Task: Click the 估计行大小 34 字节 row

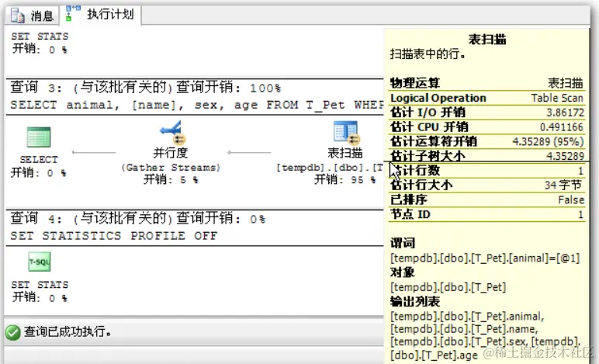Action: 486,185
